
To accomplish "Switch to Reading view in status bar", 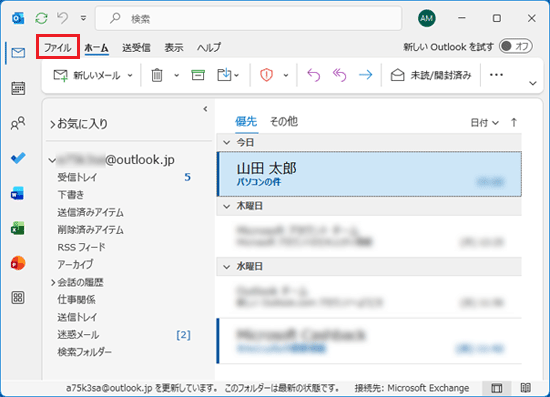I will coord(525,388).
